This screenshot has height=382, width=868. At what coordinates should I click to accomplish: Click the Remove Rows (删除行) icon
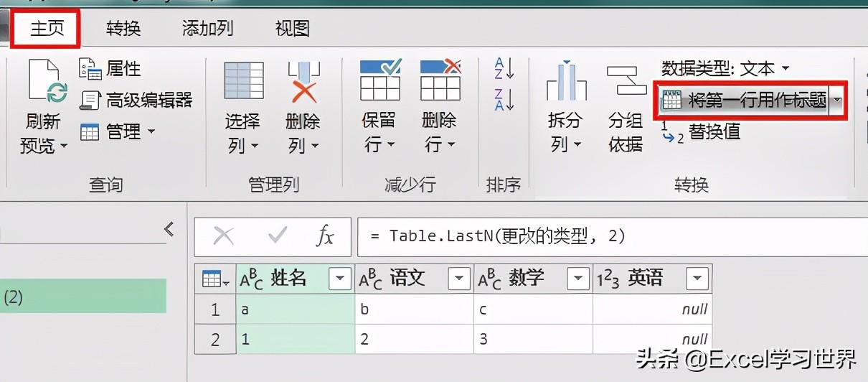(x=440, y=80)
